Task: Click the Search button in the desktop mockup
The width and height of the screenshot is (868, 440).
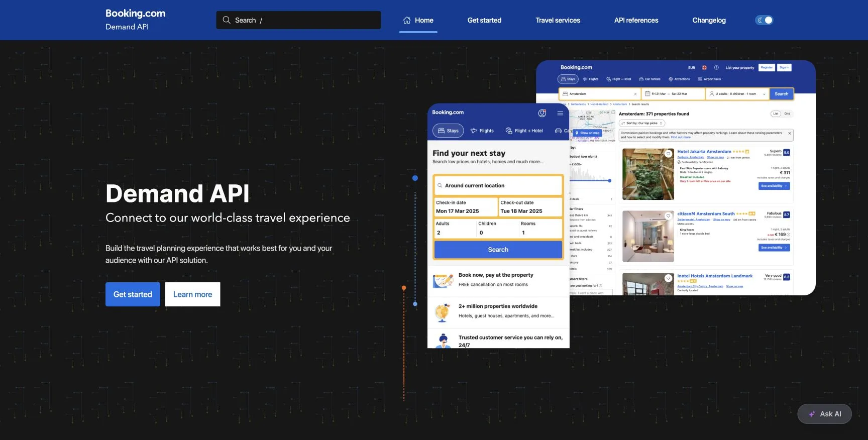Action: [781, 94]
